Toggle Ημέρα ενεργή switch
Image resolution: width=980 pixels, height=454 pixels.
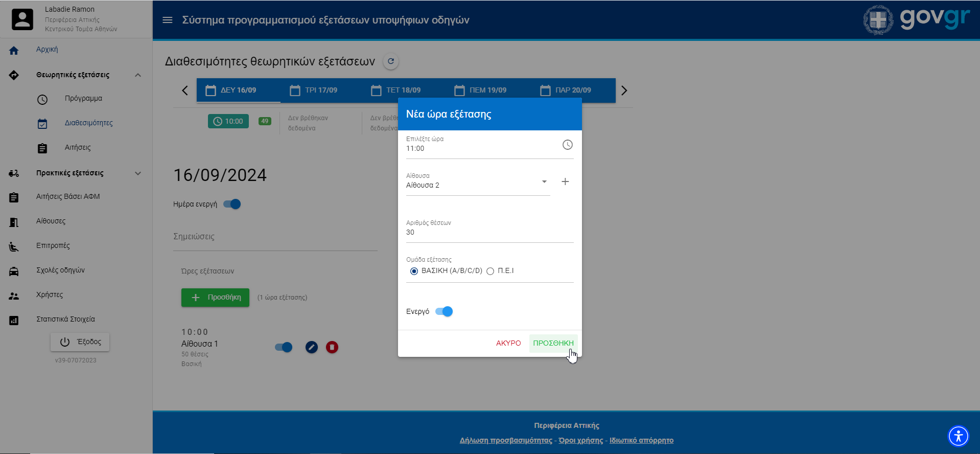(232, 204)
